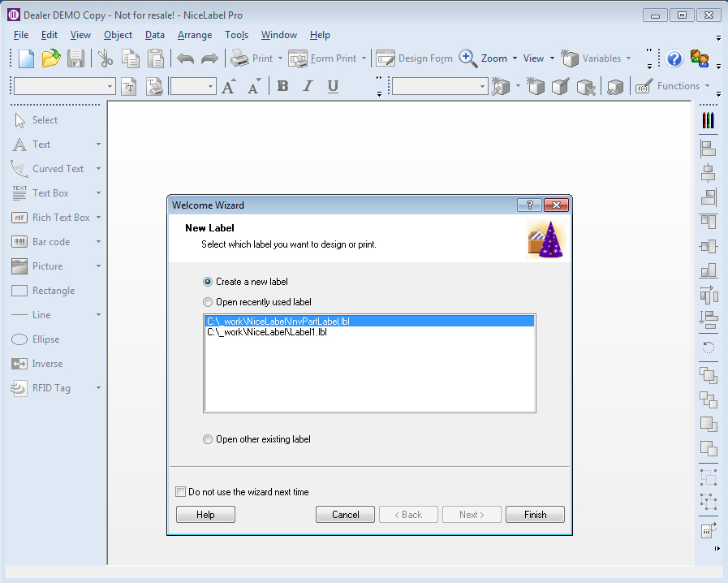This screenshot has height=583, width=728.
Task: Select 'Open other existing label' radio
Action: (209, 439)
